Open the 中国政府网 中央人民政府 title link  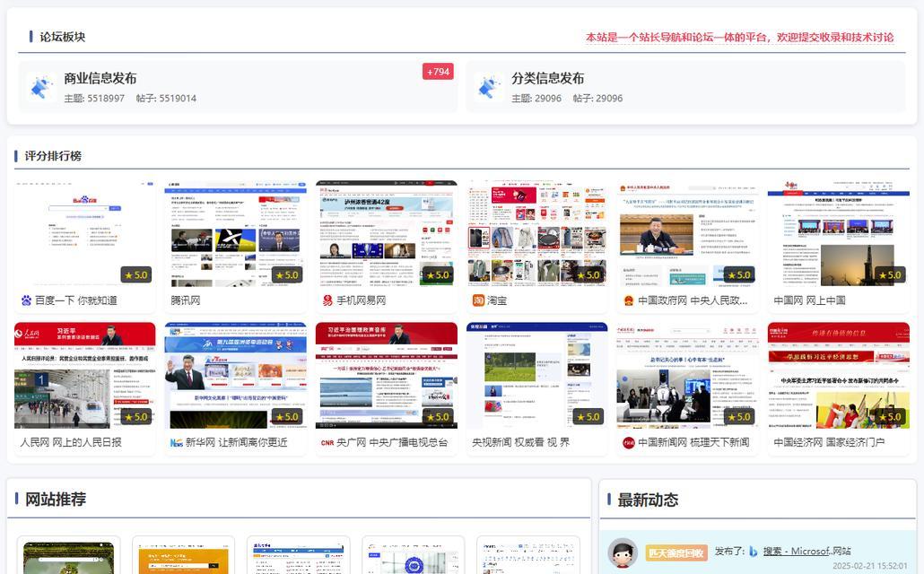pos(693,300)
